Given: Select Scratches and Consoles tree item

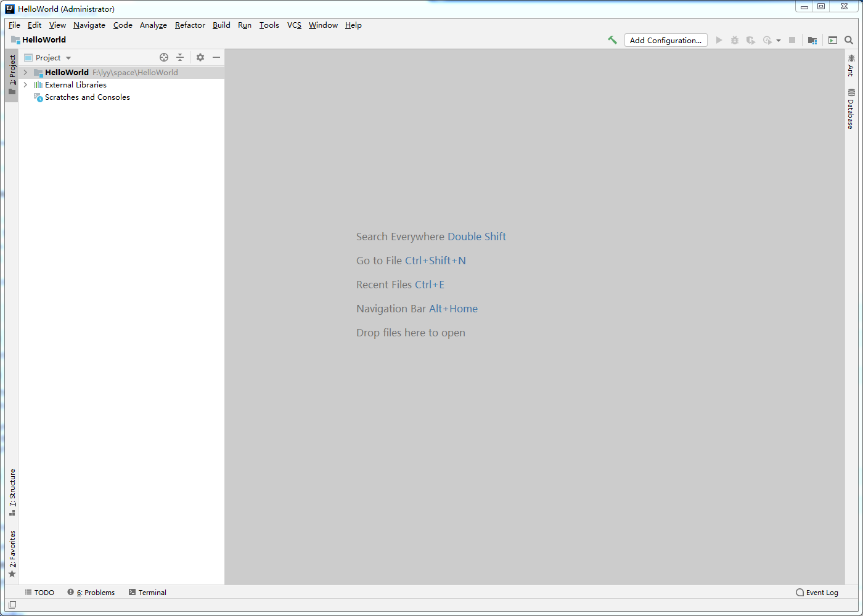Looking at the screenshot, I should coord(87,97).
